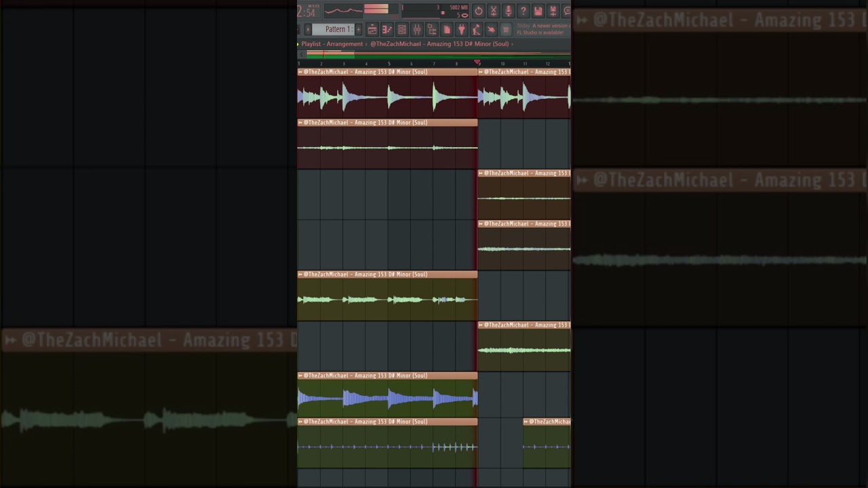868x488 pixels.
Task: Click the one-click audio recording microphone icon
Action: click(509, 11)
